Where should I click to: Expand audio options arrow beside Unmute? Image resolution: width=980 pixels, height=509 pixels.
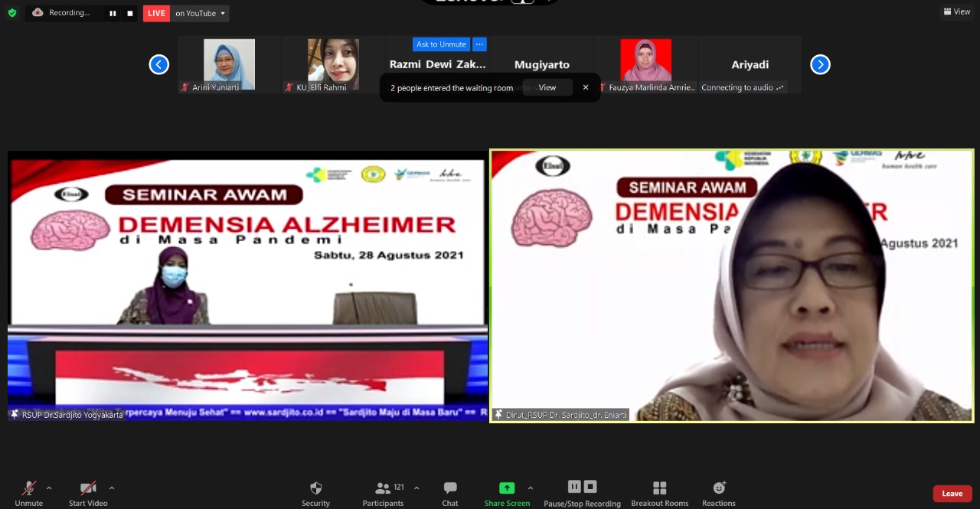pyautogui.click(x=49, y=488)
